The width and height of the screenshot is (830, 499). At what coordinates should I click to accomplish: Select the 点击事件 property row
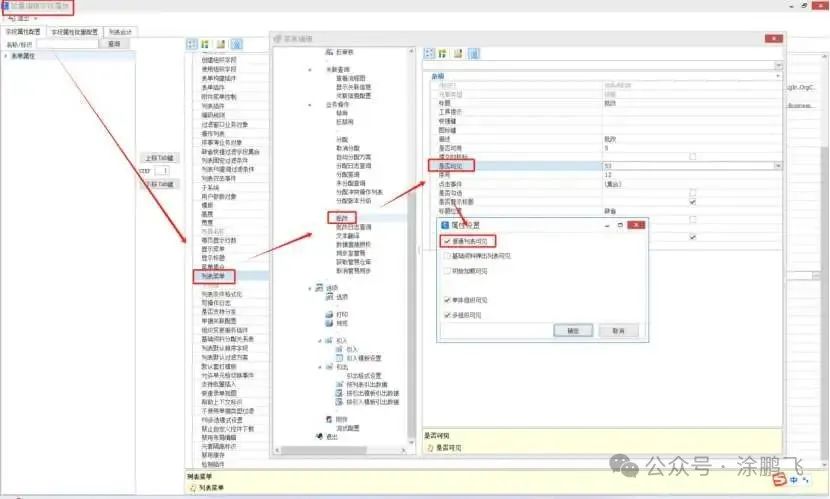(604, 184)
